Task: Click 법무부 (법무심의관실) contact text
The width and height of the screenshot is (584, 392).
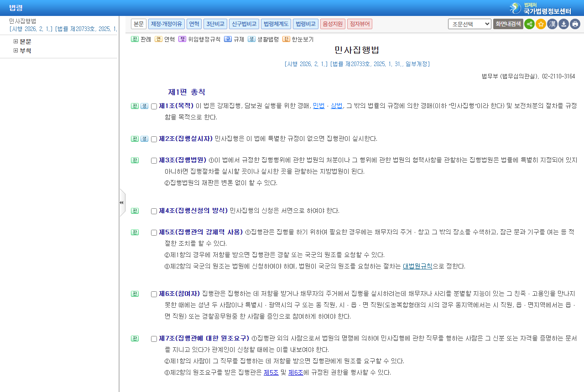Action: (x=528, y=77)
